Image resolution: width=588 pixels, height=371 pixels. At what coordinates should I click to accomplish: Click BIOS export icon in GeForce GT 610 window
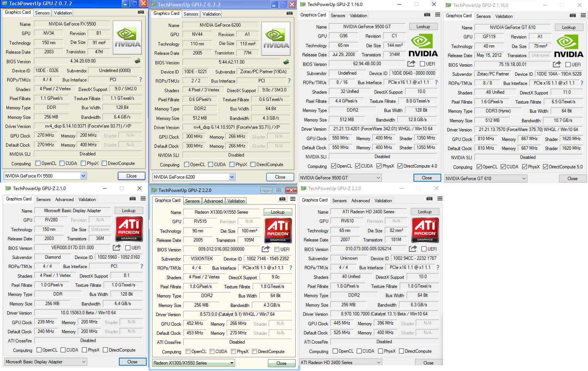point(557,64)
